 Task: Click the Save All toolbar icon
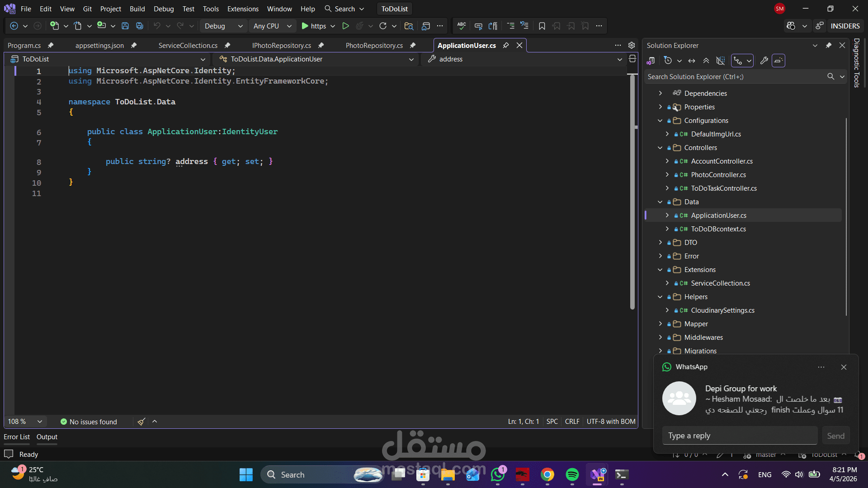pos(140,26)
